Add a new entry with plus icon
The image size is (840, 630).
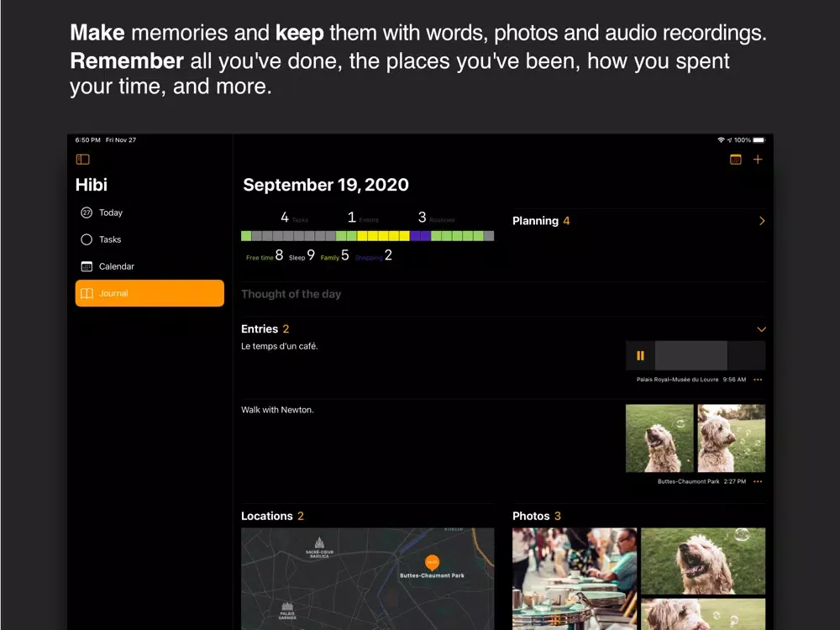(758, 159)
